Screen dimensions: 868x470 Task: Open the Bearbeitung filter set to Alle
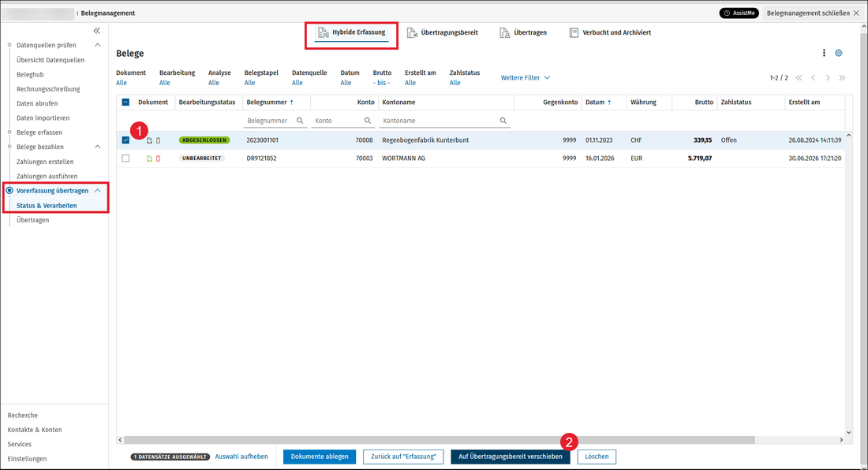click(165, 83)
